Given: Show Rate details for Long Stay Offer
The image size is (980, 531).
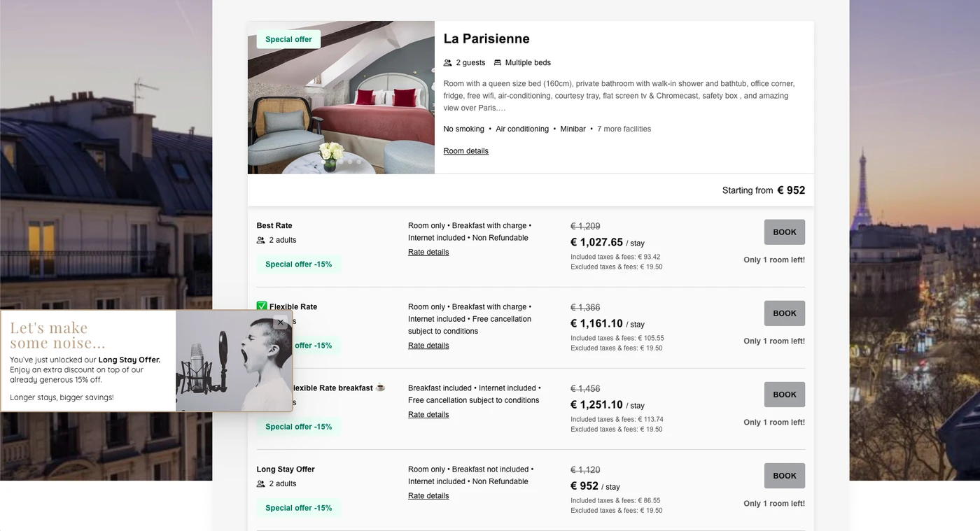Looking at the screenshot, I should [428, 496].
